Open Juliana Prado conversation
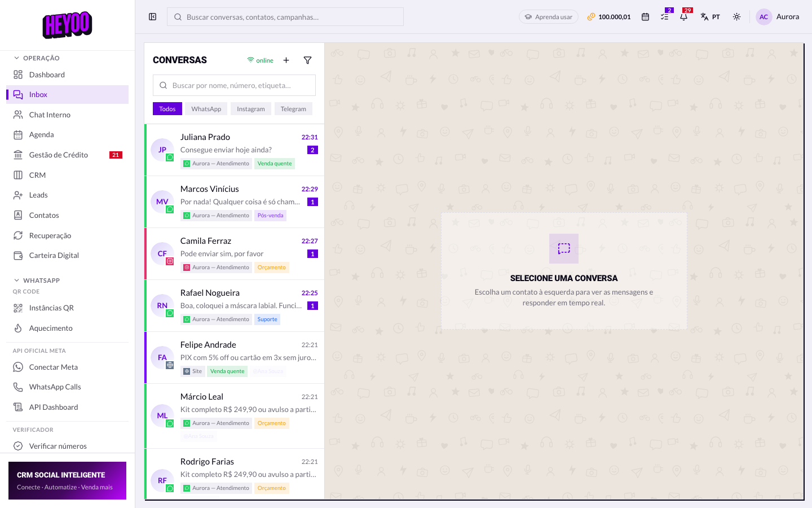Viewport: 812px width, 508px height. coord(235,150)
